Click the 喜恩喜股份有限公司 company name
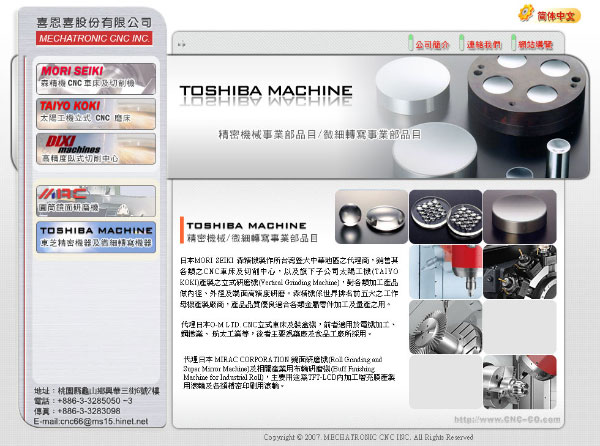 pyautogui.click(x=94, y=23)
